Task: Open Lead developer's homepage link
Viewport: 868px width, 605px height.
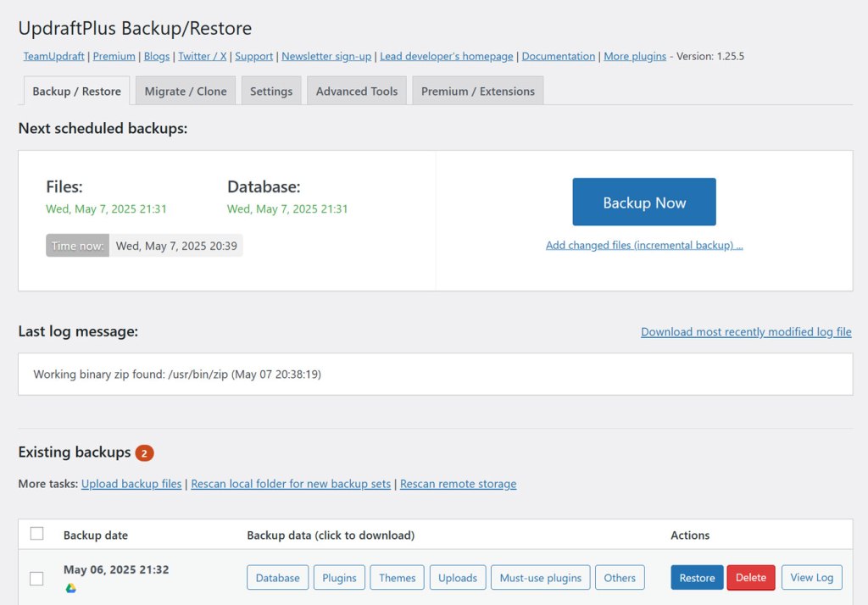Action: click(447, 57)
